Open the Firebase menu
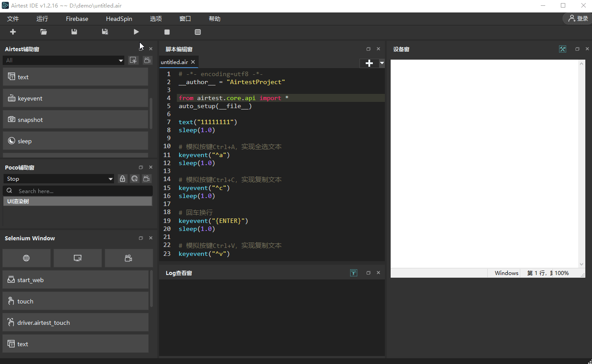592x364 pixels. click(x=77, y=19)
